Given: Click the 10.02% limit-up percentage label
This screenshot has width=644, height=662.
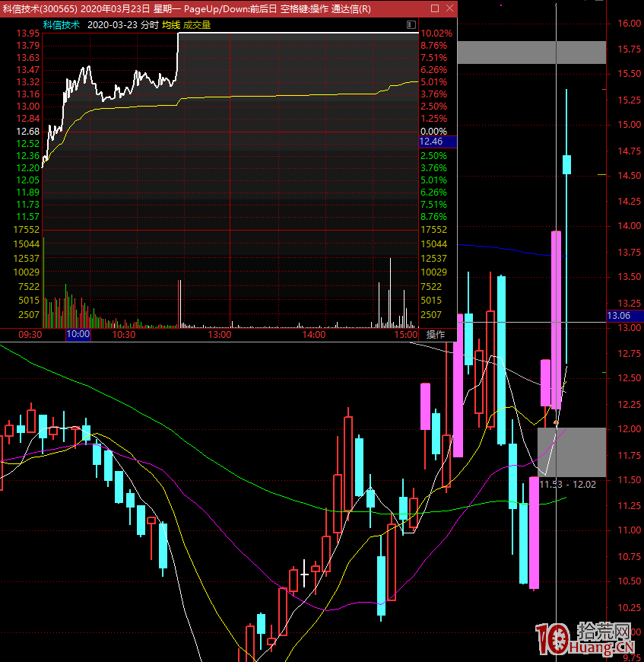Looking at the screenshot, I should point(436,33).
